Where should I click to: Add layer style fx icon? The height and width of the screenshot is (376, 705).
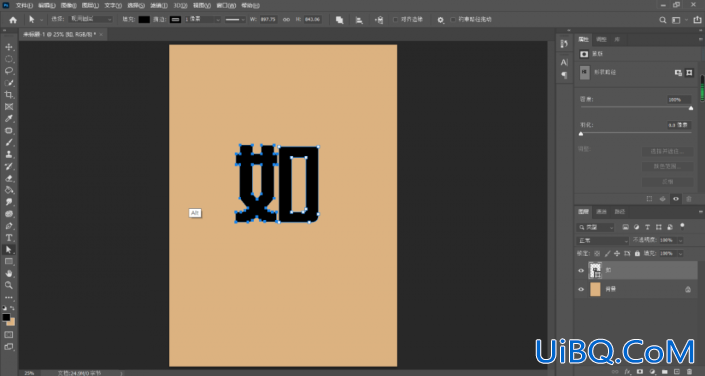629,372
